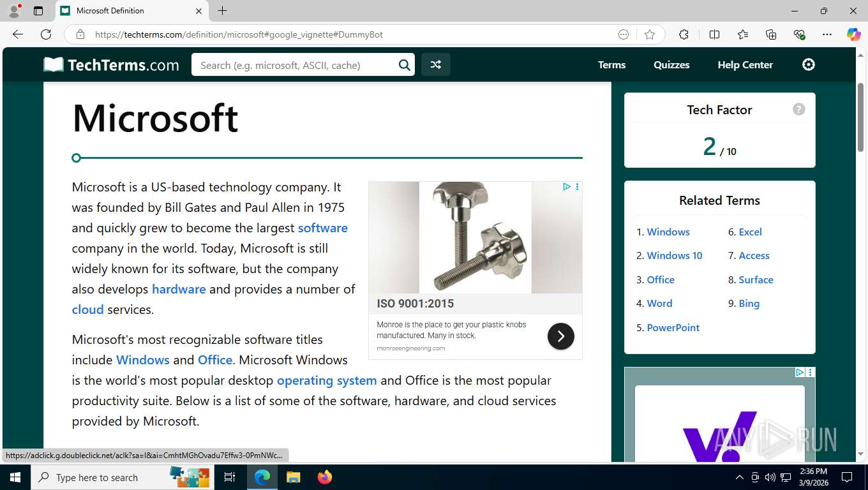Click the profile avatar icon
The width and height of the screenshot is (868, 490).
click(x=14, y=11)
